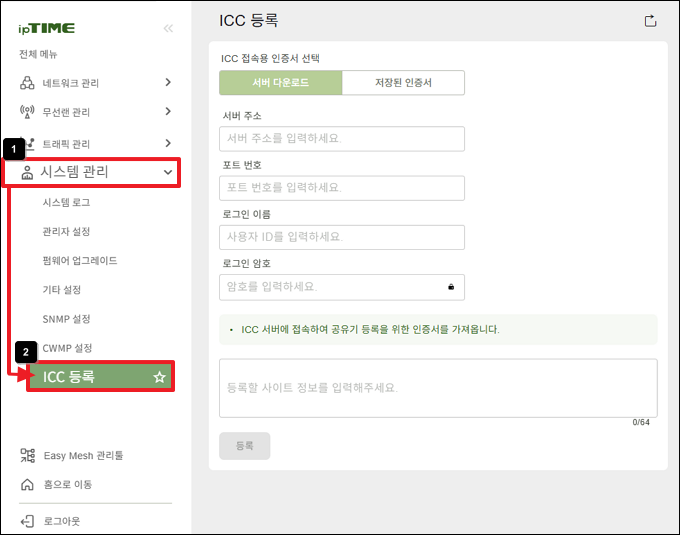Open 관리자 설정 page
The width and height of the screenshot is (680, 535).
(67, 231)
